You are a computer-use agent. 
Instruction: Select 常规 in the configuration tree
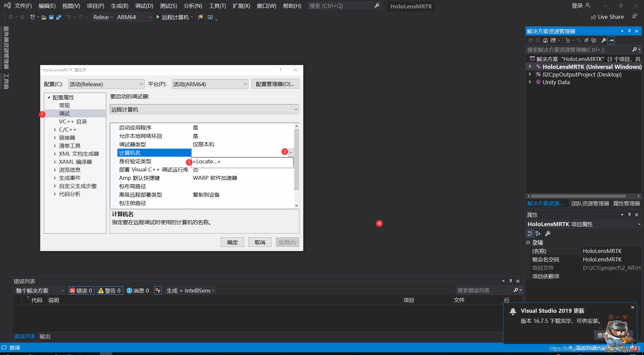[x=64, y=105]
